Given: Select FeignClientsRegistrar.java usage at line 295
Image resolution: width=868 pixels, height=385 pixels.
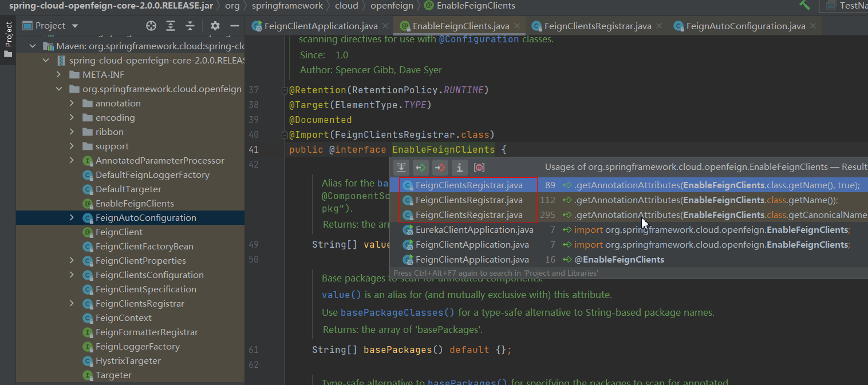Looking at the screenshot, I should coord(629,215).
